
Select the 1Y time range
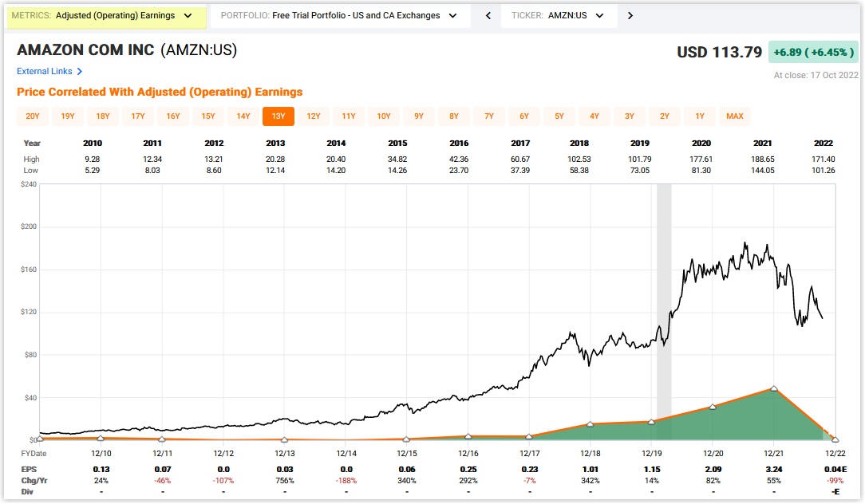click(700, 116)
